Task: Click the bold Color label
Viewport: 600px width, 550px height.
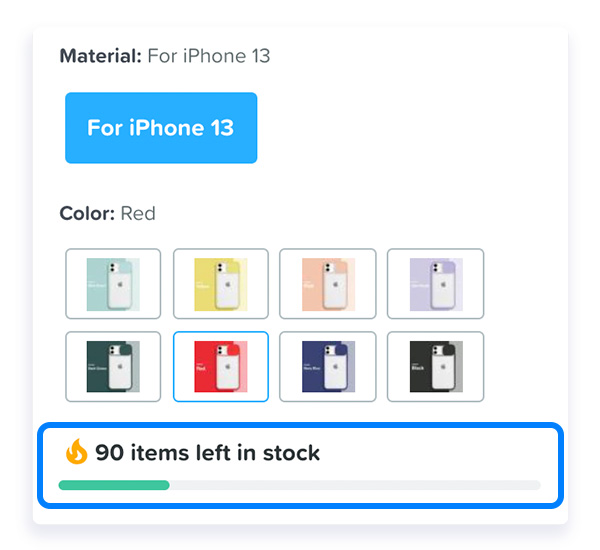Action: [87, 214]
